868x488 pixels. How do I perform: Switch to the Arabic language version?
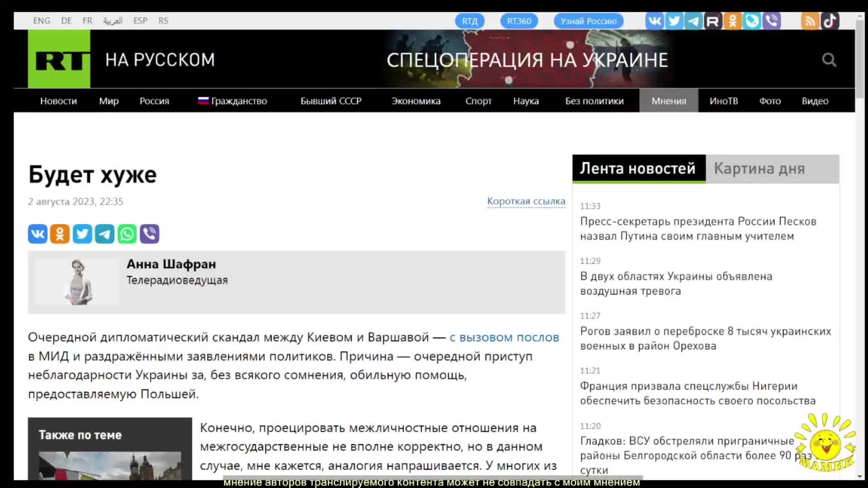(x=113, y=20)
